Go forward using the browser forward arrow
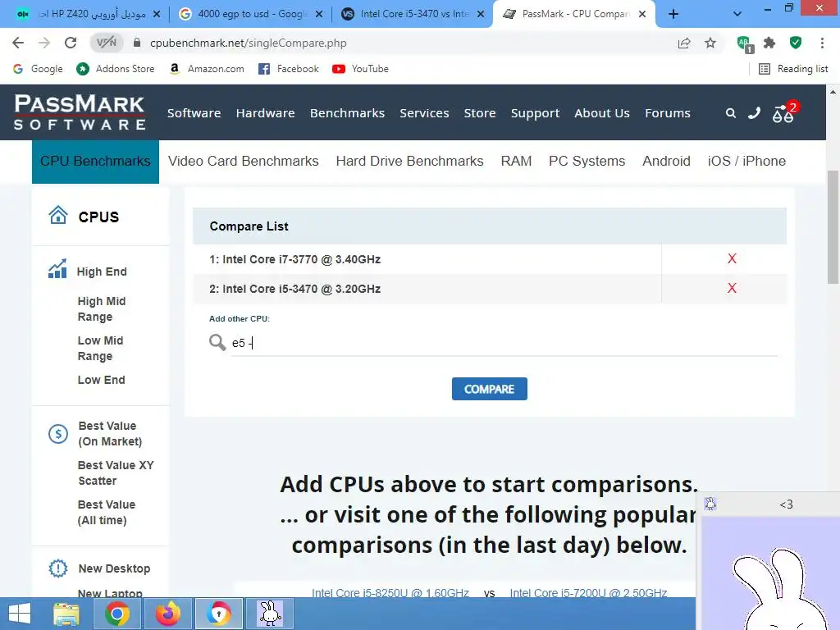This screenshot has width=840, height=630. (44, 43)
